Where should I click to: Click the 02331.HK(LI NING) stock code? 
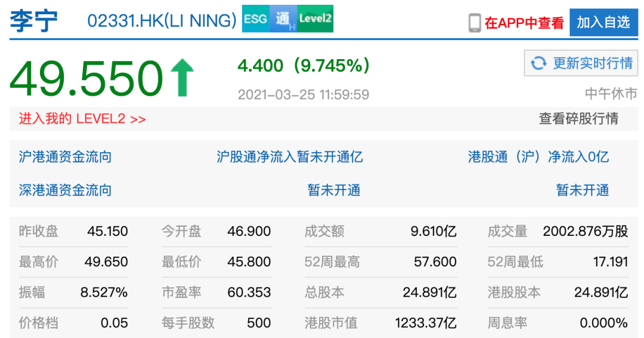pyautogui.click(x=162, y=20)
